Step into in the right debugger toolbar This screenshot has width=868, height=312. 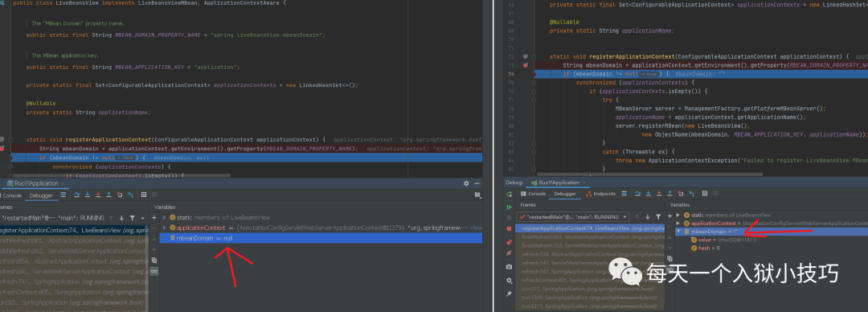point(649,194)
